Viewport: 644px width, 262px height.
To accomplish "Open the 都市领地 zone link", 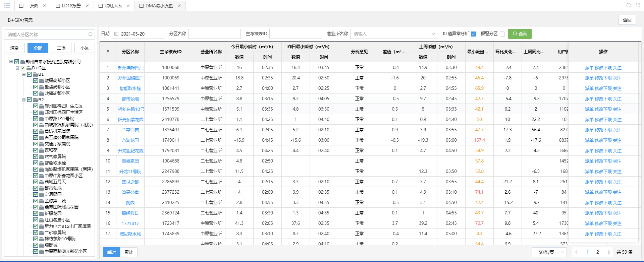I will click(x=130, y=99).
